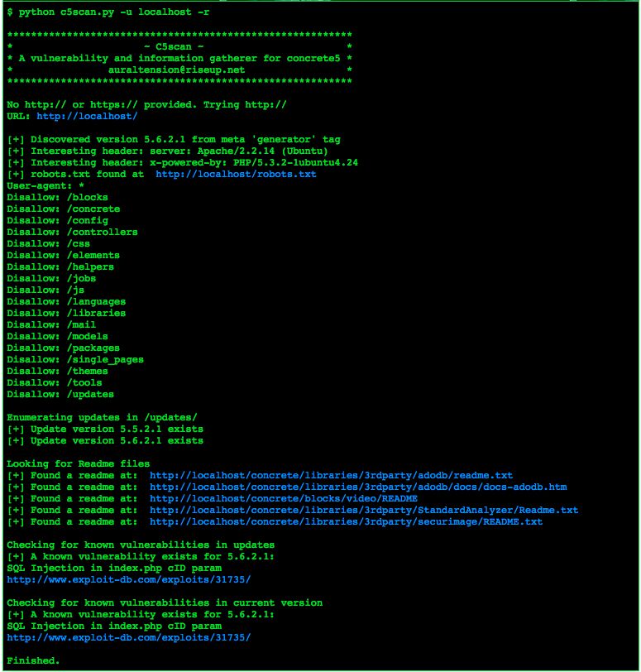Open the robots.txt link
Screen dimensions: 641x672
pos(236,174)
